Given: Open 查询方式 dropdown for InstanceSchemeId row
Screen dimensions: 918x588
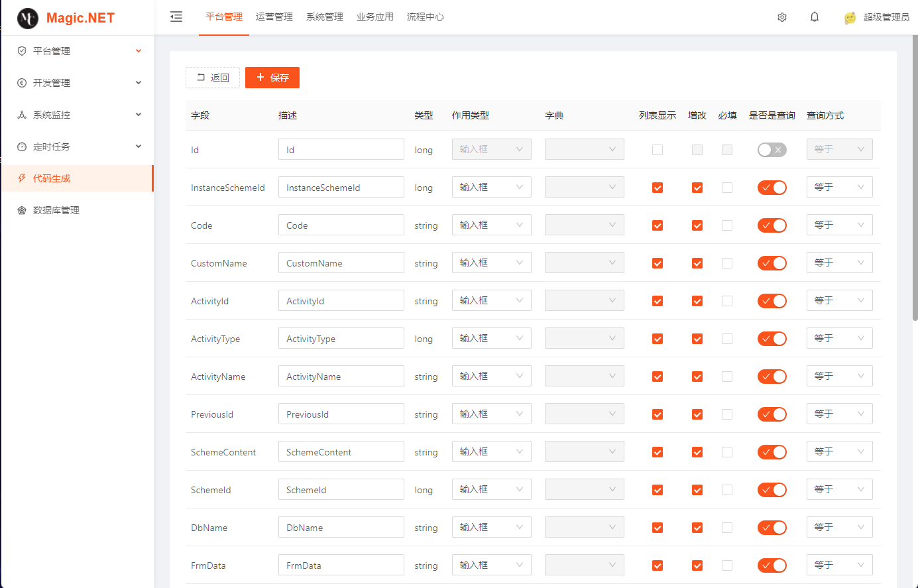Looking at the screenshot, I should coord(839,188).
